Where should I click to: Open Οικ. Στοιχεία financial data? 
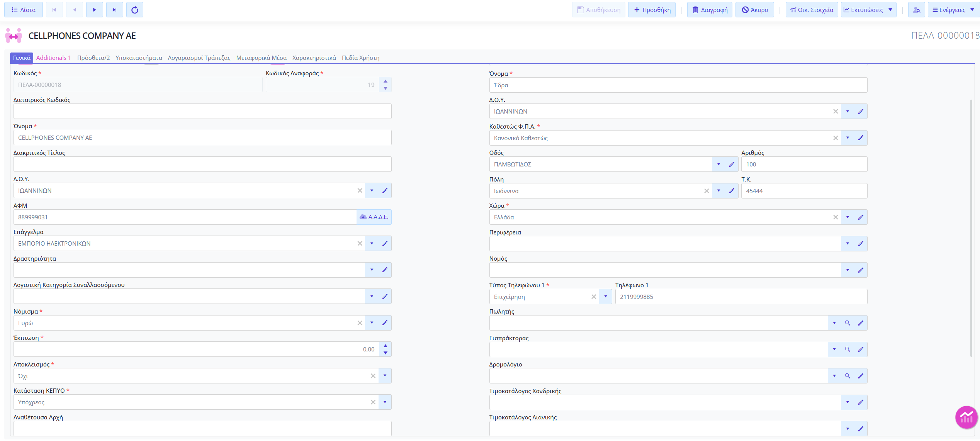[812, 10]
